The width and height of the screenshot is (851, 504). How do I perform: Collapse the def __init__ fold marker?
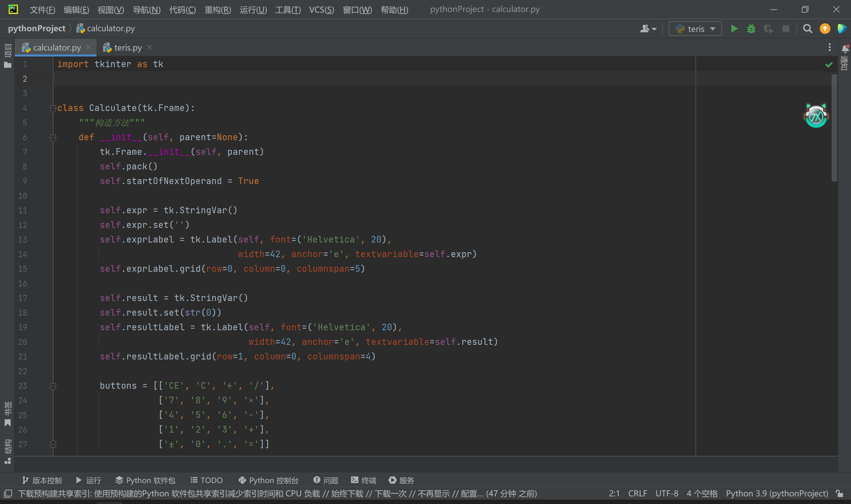pyautogui.click(x=53, y=138)
